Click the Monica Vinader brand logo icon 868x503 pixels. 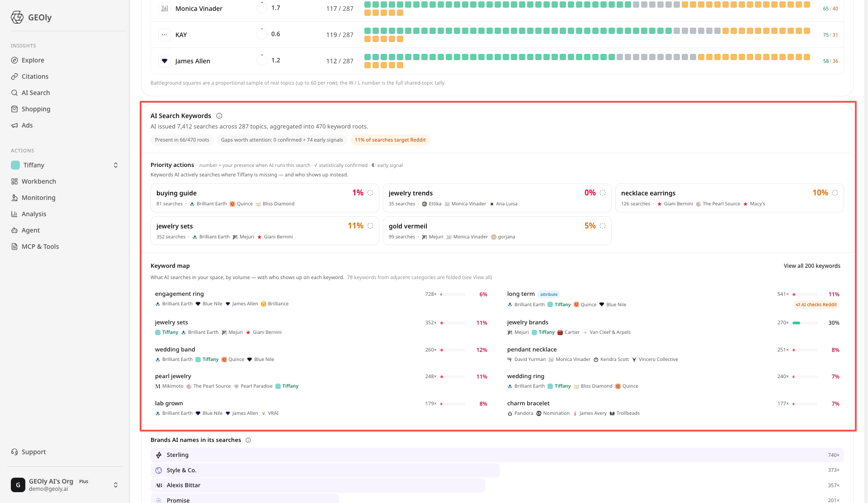point(165,9)
